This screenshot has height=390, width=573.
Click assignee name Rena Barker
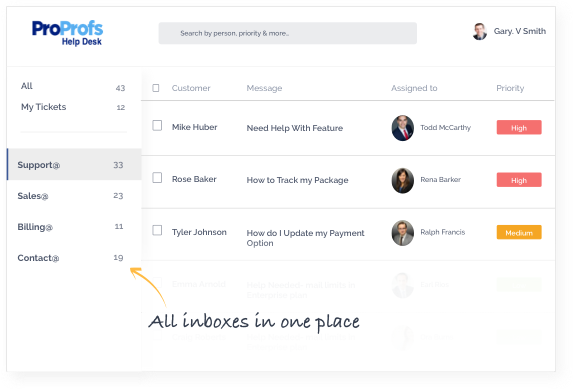click(440, 179)
